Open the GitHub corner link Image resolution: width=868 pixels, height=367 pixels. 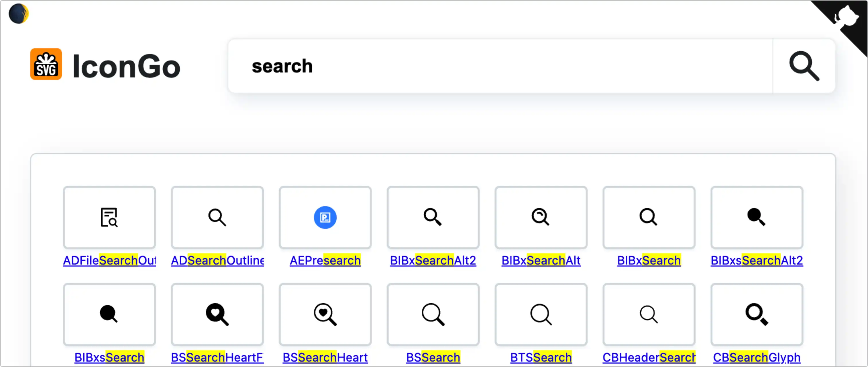(846, 19)
